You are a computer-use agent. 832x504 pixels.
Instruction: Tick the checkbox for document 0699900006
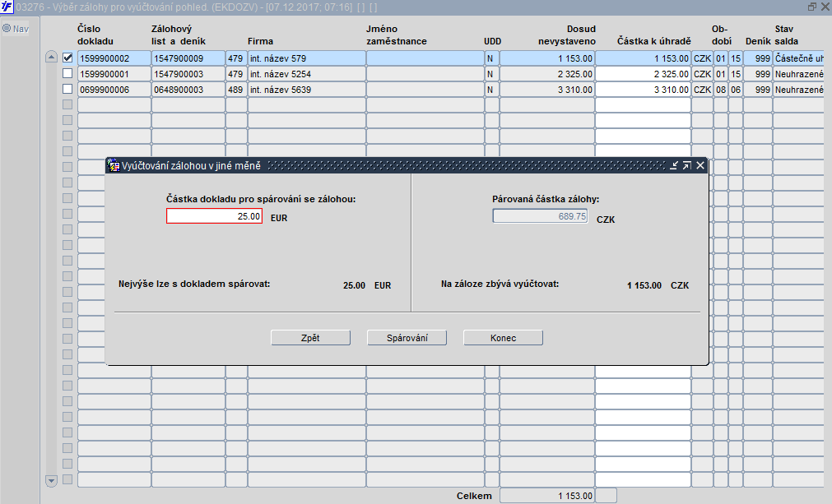67,89
